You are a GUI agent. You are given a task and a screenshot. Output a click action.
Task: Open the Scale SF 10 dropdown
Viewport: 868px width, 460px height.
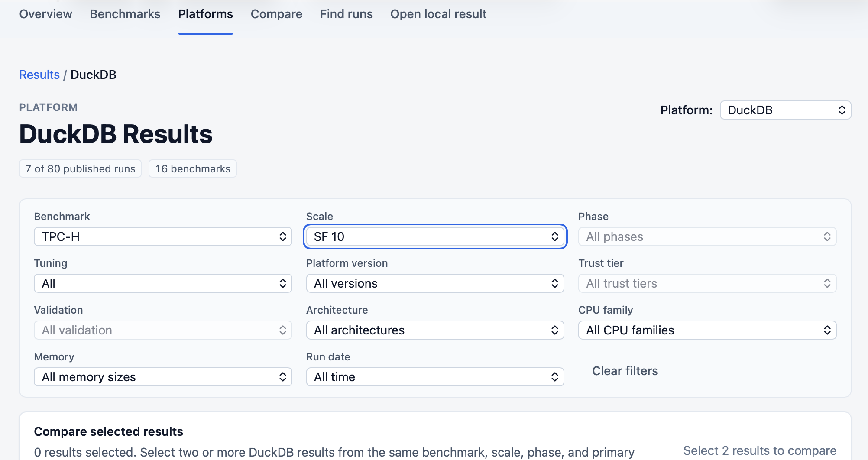pyautogui.click(x=435, y=236)
